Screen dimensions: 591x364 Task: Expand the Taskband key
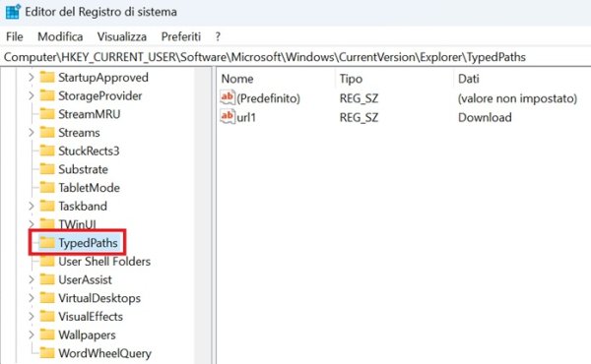pyautogui.click(x=32, y=206)
